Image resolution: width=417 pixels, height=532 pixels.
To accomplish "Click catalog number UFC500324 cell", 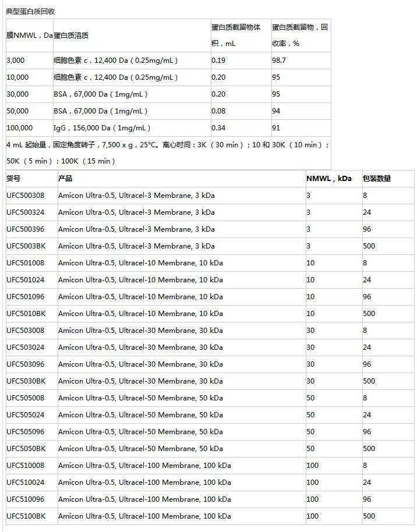I will [x=26, y=212].
